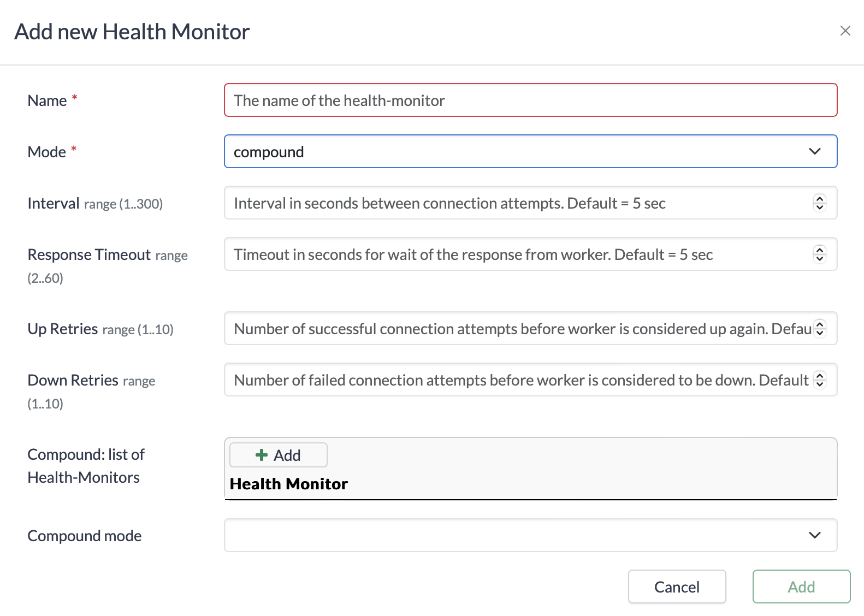Image resolution: width=864 pixels, height=616 pixels.
Task: Open the Mode dropdown showing compound
Action: click(530, 152)
